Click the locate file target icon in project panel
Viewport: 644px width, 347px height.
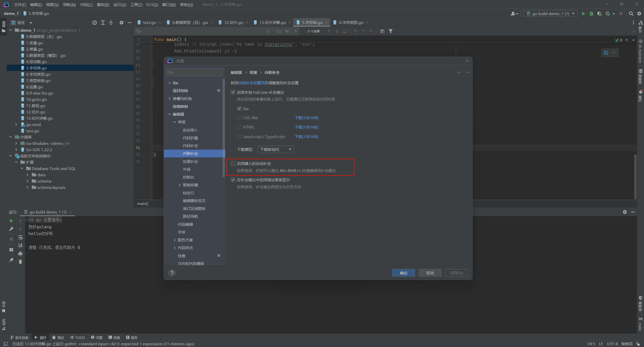coord(95,23)
